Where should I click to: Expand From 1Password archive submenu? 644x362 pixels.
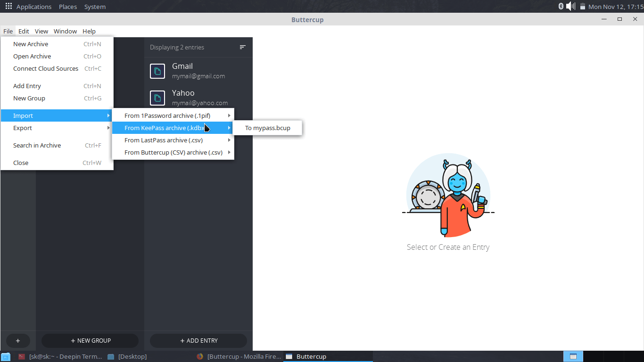(173, 115)
